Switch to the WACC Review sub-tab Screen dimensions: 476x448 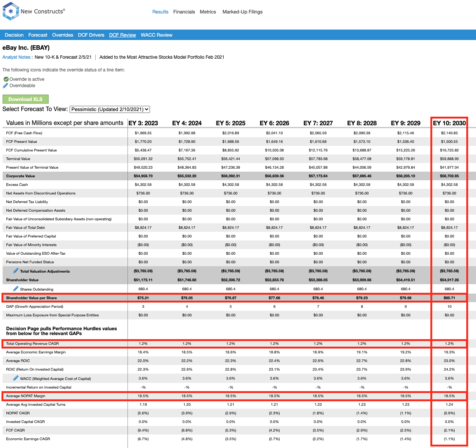[x=157, y=35]
